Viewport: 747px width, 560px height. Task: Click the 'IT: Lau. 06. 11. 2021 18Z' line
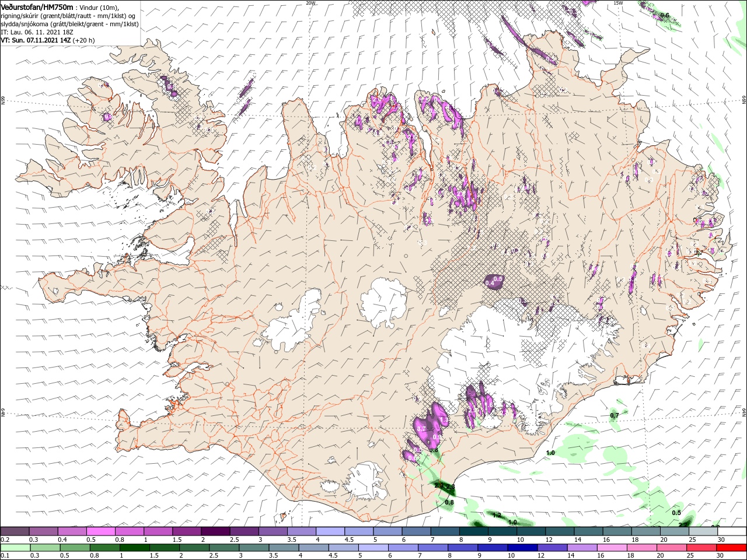37,32
